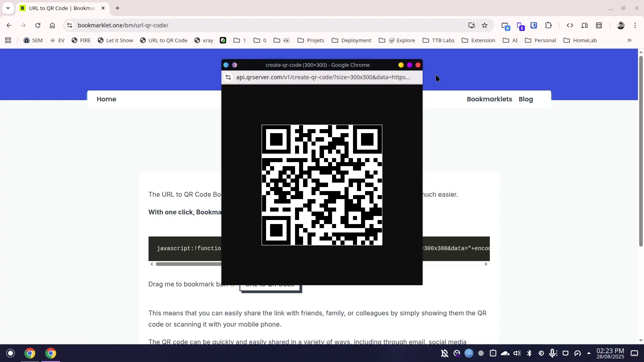Open the Blog menu item
The image size is (644, 362).
[x=526, y=99]
